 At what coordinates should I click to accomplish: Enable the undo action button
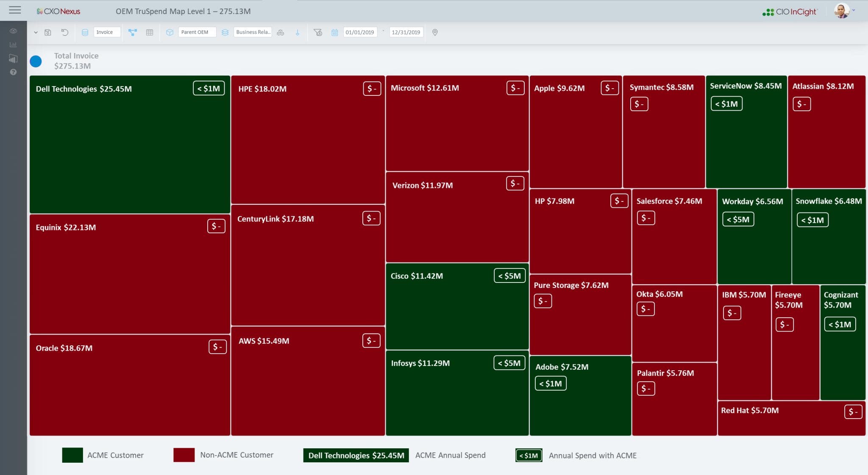[65, 32]
